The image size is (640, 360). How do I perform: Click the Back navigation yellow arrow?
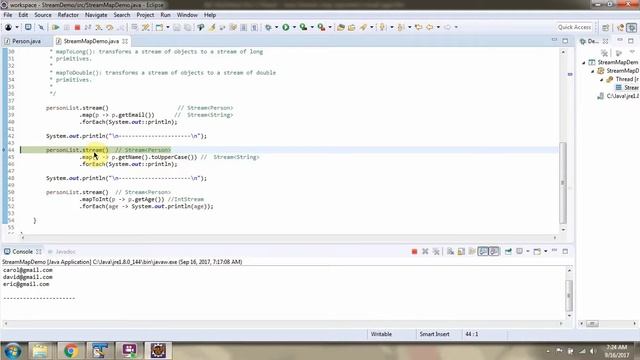pos(429,27)
